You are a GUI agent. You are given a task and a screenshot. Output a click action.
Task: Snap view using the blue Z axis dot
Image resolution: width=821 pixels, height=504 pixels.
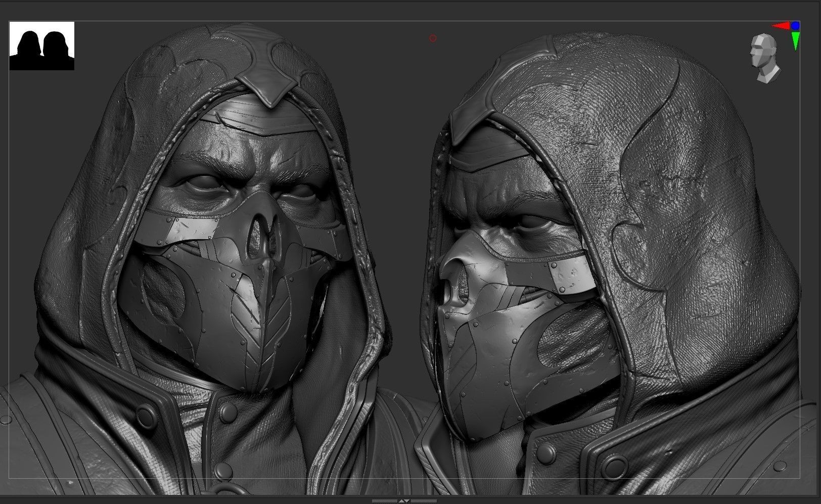point(796,25)
